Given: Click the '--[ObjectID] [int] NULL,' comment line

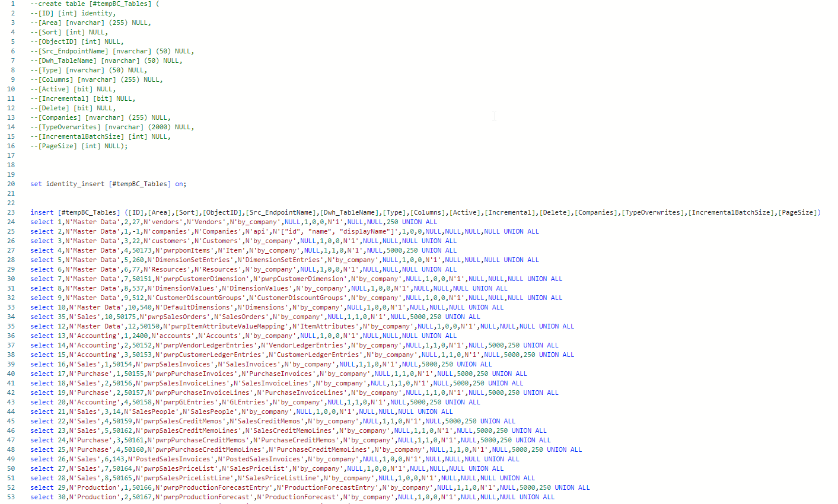Looking at the screenshot, I should click(77, 42).
